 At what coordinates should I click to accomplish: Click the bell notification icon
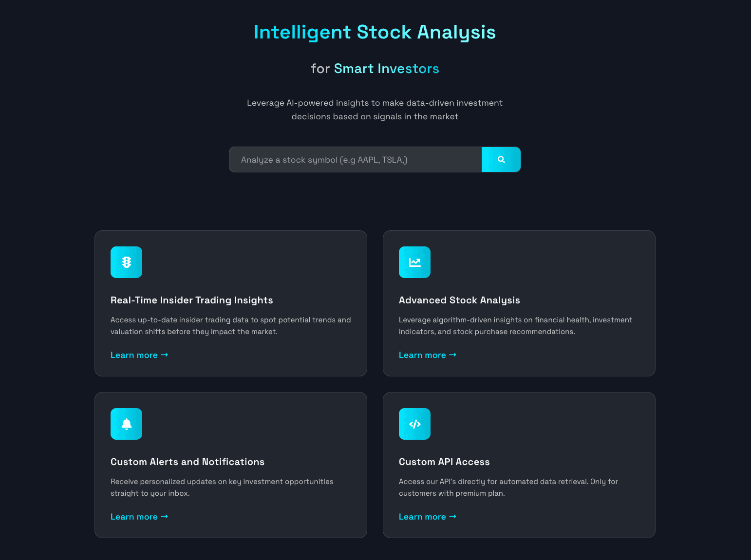pos(127,424)
